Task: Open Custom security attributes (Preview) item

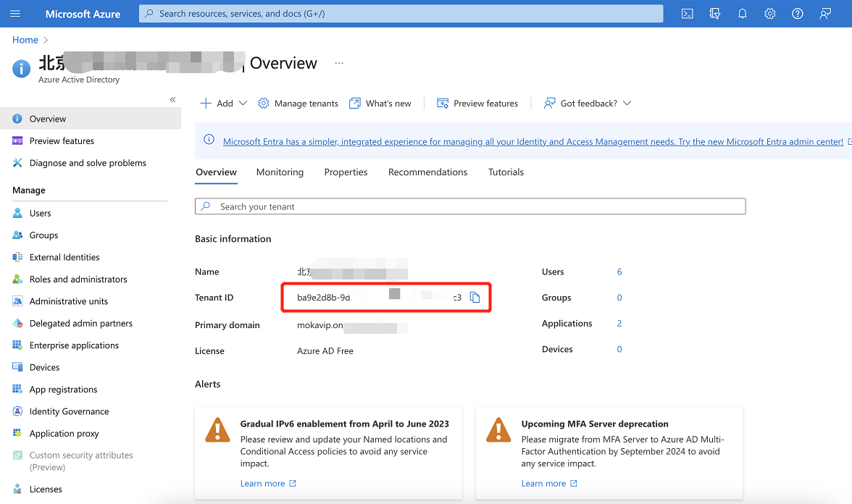Action: coord(81,461)
